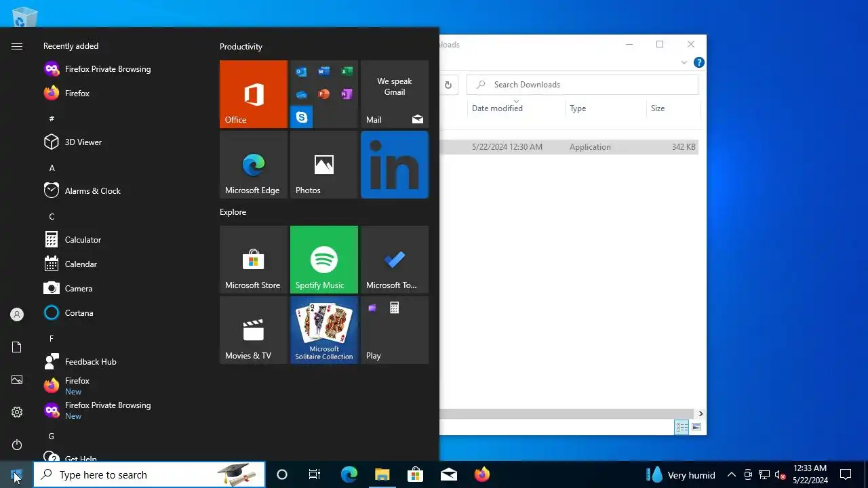This screenshot has width=868, height=488.
Task: Open Microsoft To Do tile
Action: (x=395, y=260)
